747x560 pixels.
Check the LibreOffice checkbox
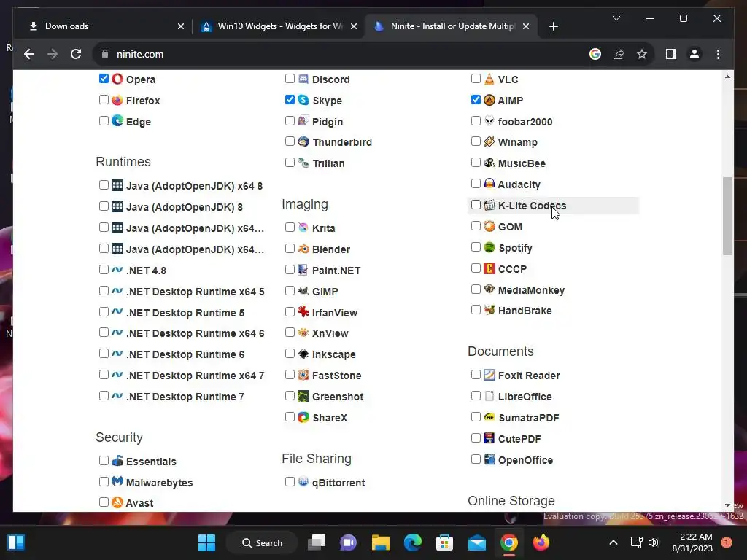click(x=476, y=396)
